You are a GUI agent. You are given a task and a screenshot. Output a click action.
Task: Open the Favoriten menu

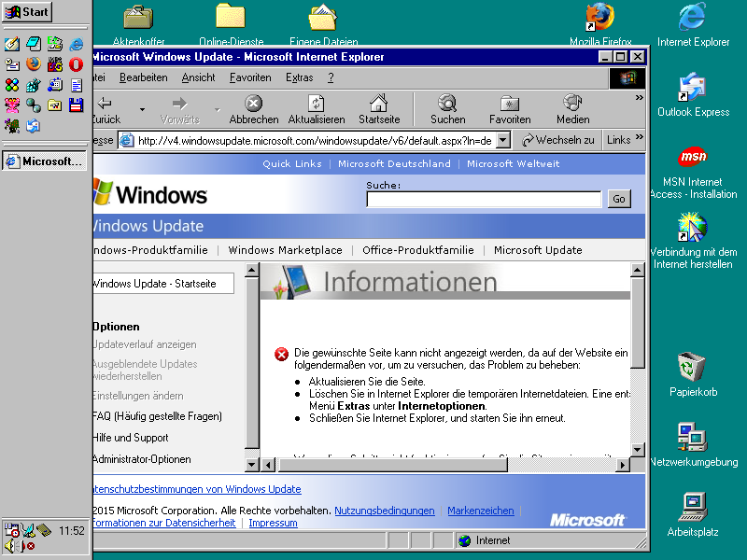[x=250, y=77]
